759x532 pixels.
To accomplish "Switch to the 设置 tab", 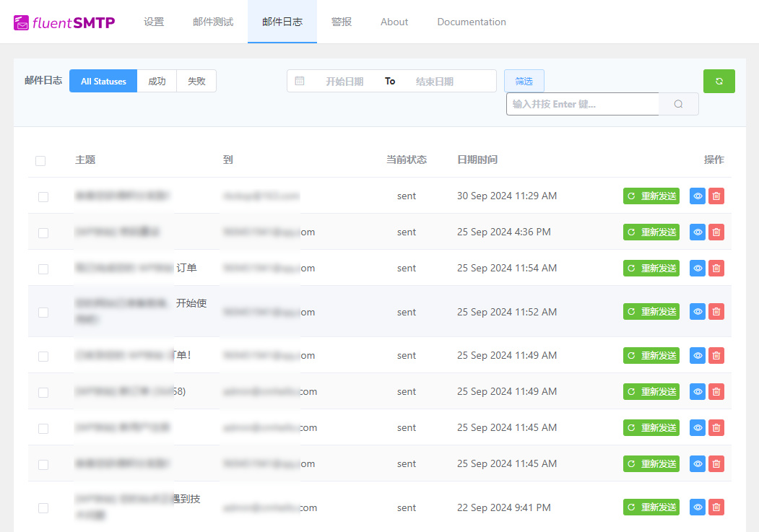I will [x=154, y=22].
